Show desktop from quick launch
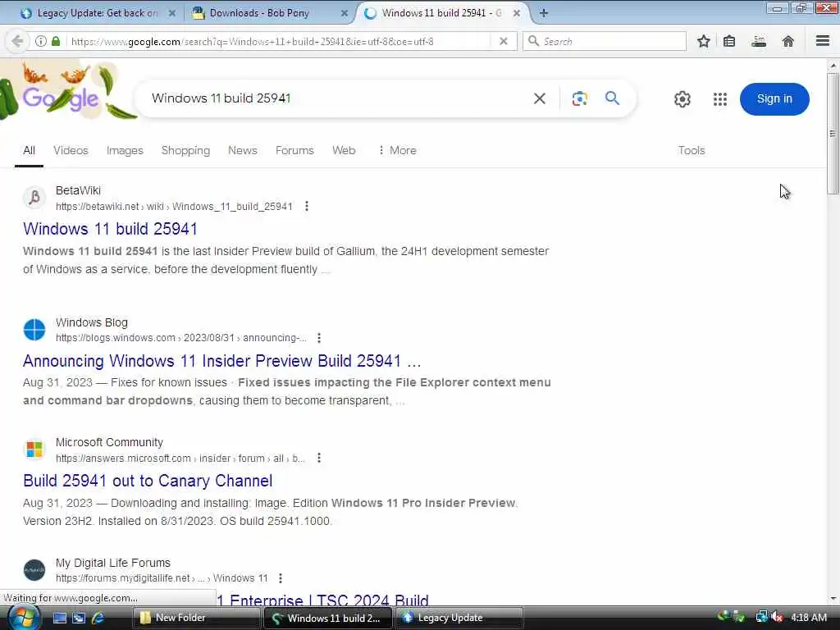This screenshot has width=840, height=630. pos(59,618)
